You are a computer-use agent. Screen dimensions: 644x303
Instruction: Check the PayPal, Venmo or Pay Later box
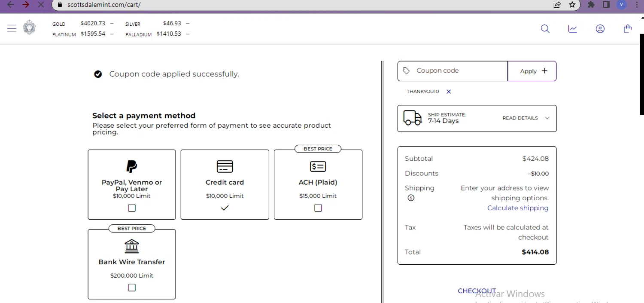132,208
